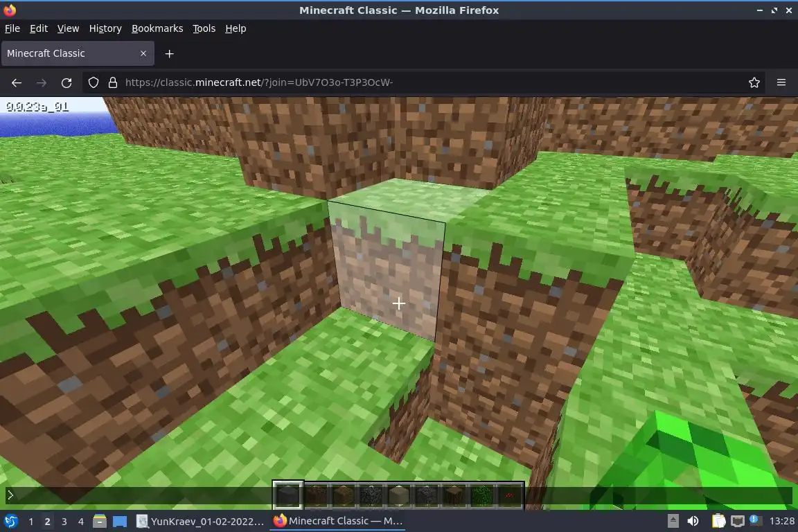Image resolution: width=798 pixels, height=532 pixels.
Task: Select the third hotbar slot with dirt block
Action: (x=344, y=495)
